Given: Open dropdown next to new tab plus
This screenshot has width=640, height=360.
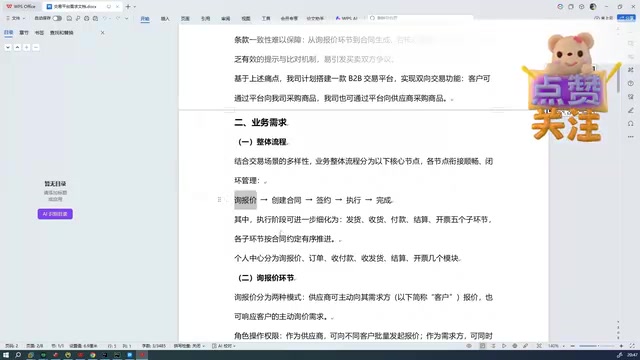Looking at the screenshot, I should 135,7.
